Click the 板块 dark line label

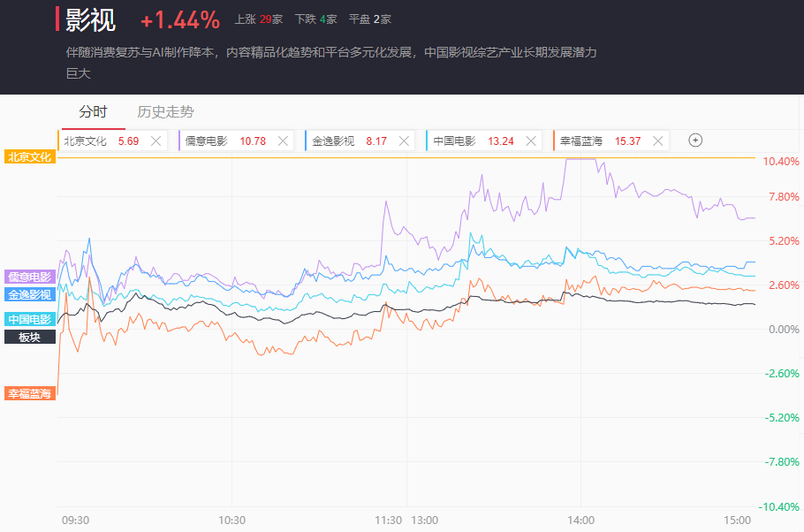tap(30, 337)
